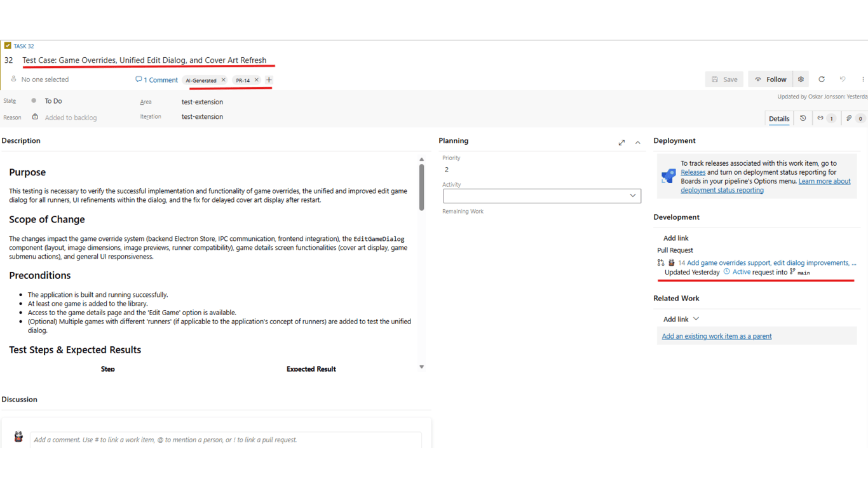Open the more actions menu
Image resolution: width=868 pixels, height=488 pixels.
(x=864, y=79)
